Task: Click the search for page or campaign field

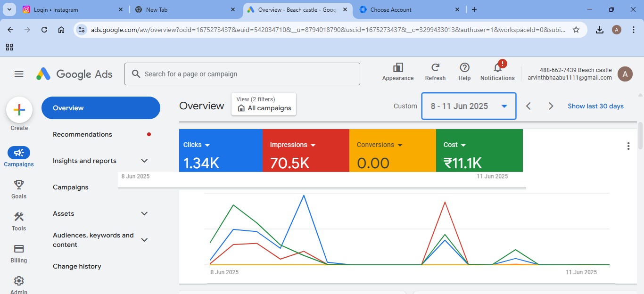Action: pyautogui.click(x=242, y=74)
